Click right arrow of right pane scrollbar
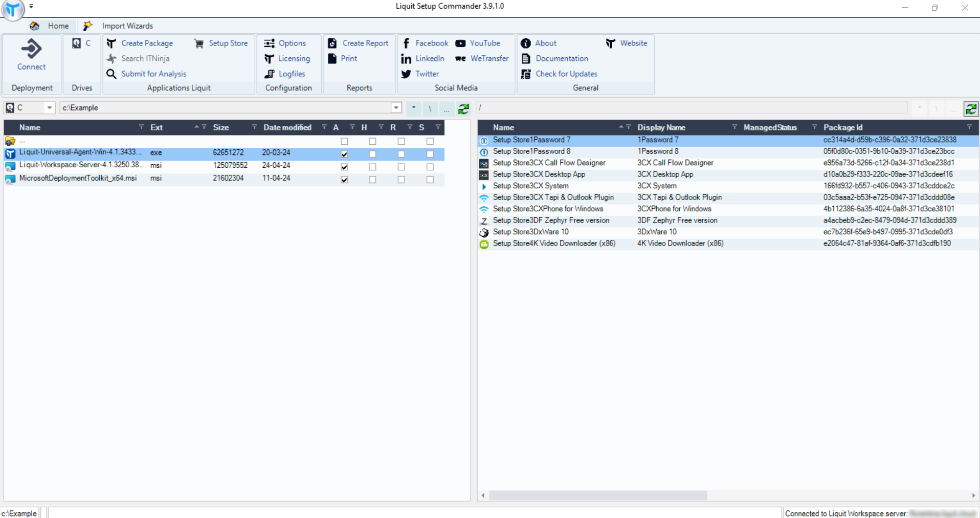The width and height of the screenshot is (980, 518). 973,496
